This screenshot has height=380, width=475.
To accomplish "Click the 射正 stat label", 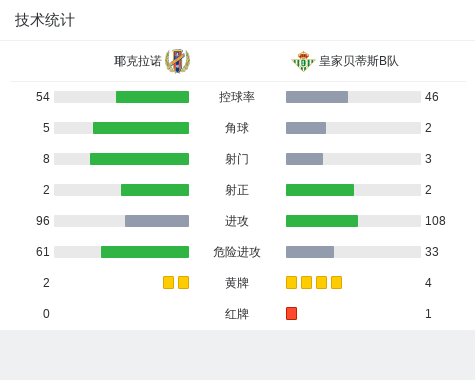I will (x=237, y=190).
